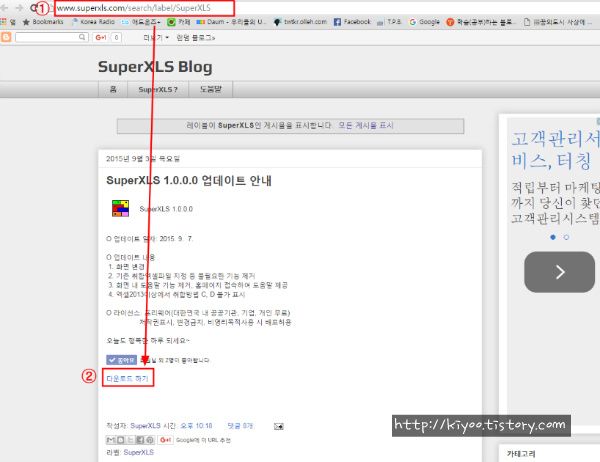Open the green cafe icon bookmark
Image resolution: width=600 pixels, height=462 pixels.
coord(179,22)
